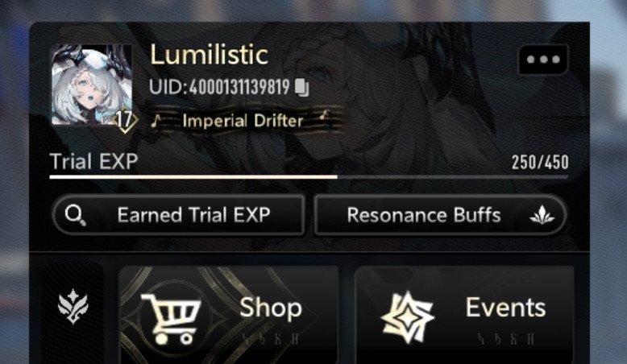Select the winged emblem sidebar icon

pyautogui.click(x=73, y=307)
